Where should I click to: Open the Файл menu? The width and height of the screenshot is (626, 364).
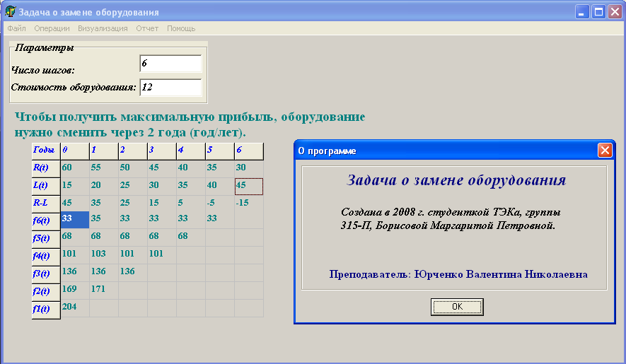tap(16, 28)
